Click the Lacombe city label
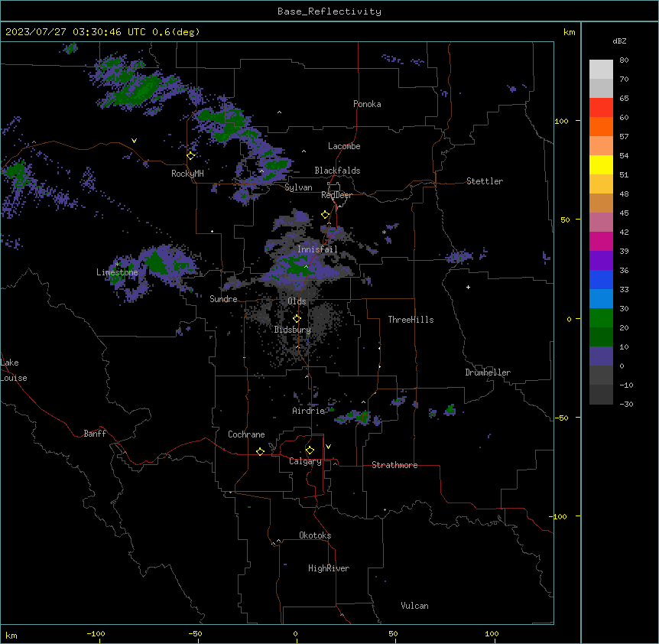The width and height of the screenshot is (659, 644). (x=344, y=146)
